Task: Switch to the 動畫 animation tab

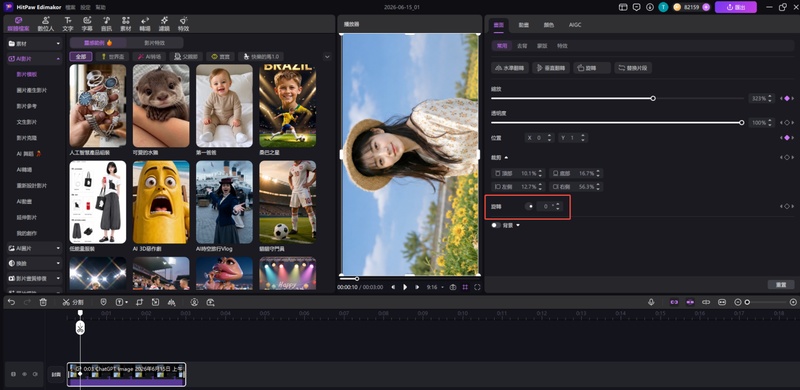Action: tap(523, 25)
